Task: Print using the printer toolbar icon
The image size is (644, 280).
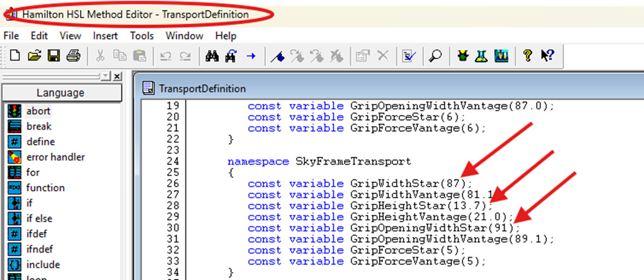Action: 73,55
